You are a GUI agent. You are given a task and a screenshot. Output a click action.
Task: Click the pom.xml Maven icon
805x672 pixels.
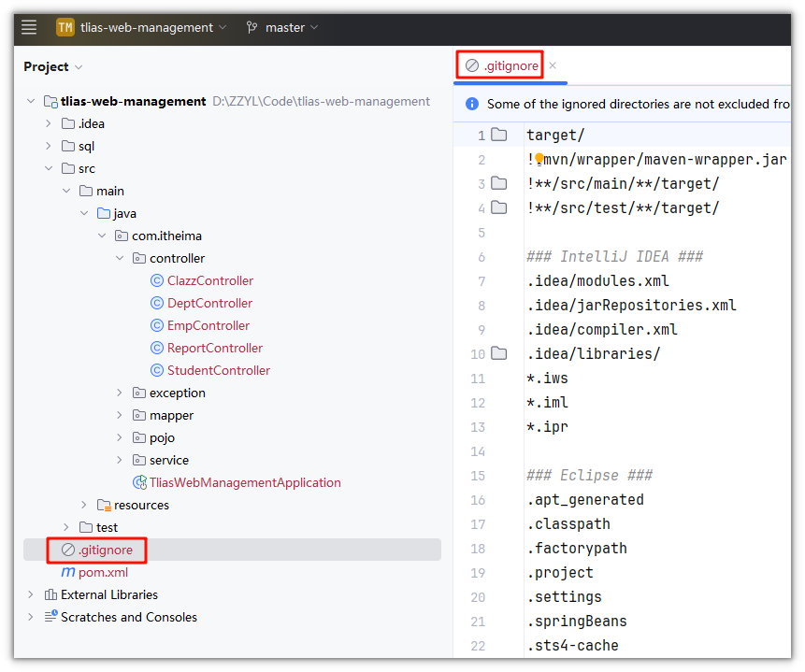click(68, 572)
